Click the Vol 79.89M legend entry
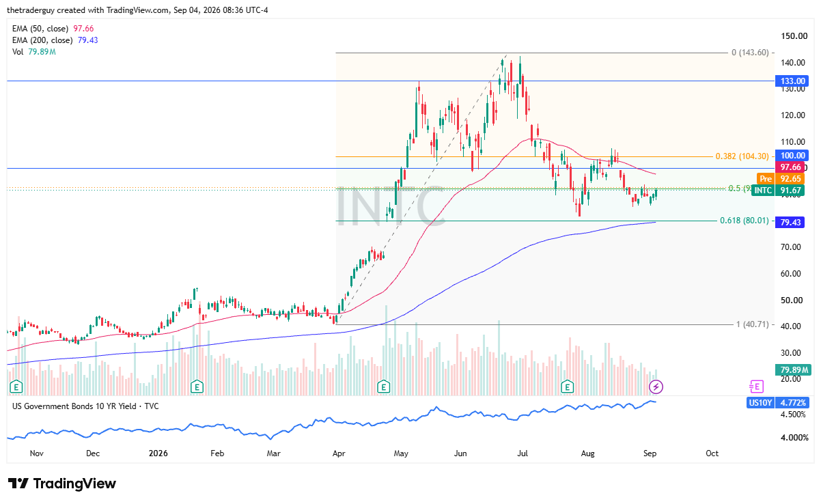 33,52
